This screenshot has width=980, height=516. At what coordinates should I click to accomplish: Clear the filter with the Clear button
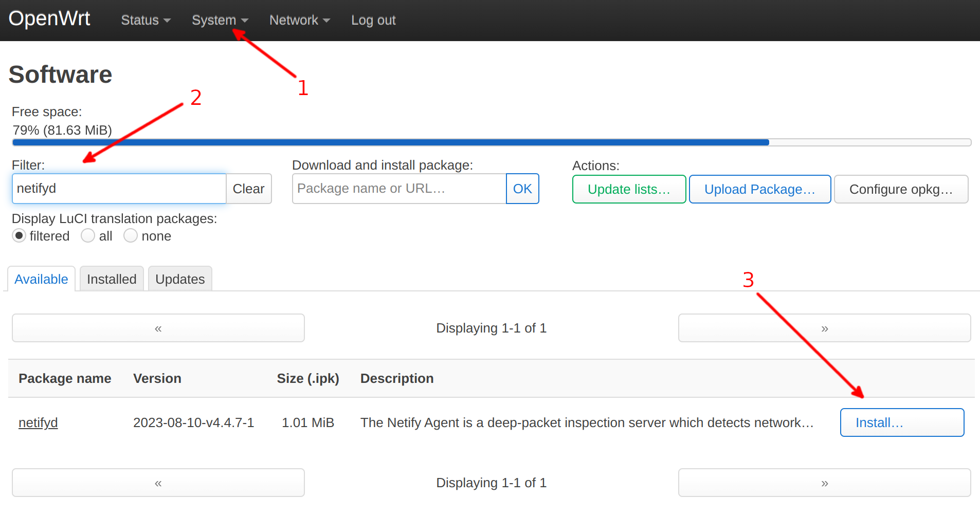(x=248, y=189)
